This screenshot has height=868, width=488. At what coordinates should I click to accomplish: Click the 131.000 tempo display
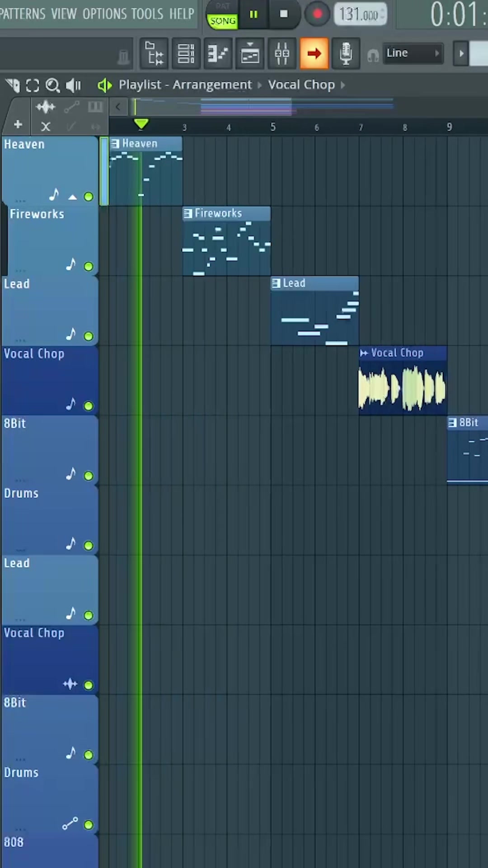click(x=360, y=14)
